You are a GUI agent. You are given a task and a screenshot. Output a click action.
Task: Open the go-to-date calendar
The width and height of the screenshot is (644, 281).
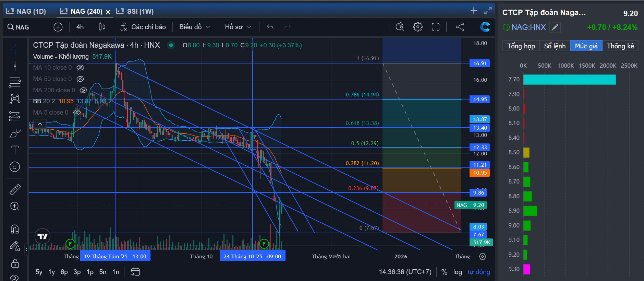tap(135, 272)
